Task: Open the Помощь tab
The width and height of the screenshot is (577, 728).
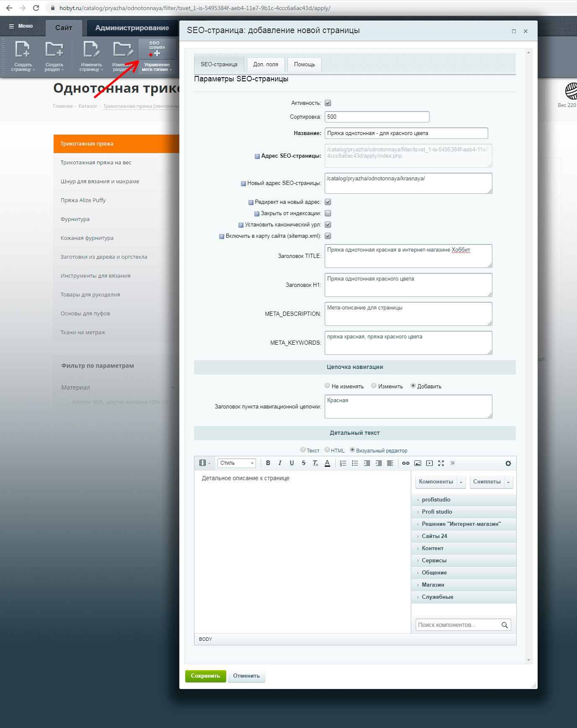Action: point(304,65)
